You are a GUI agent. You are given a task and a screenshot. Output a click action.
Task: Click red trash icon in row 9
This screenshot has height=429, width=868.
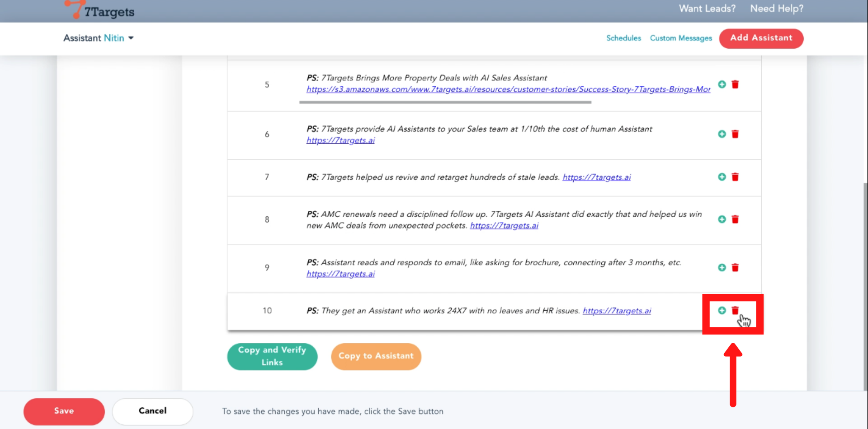735,268
